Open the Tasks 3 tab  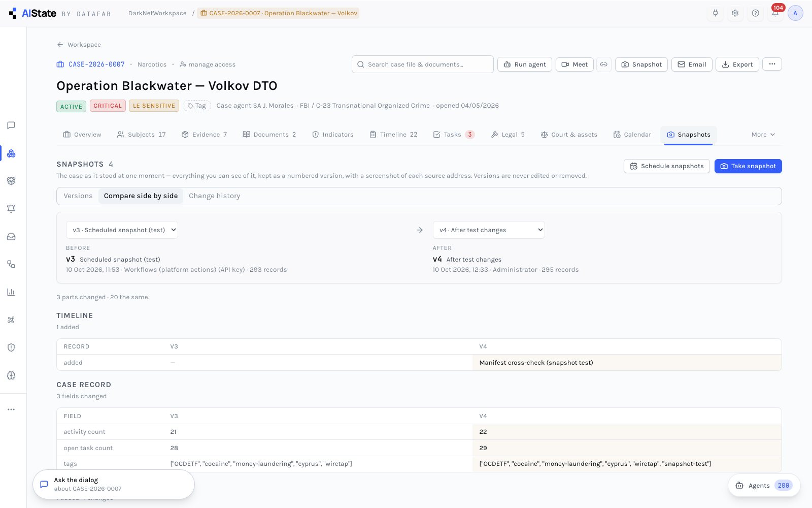pyautogui.click(x=454, y=135)
